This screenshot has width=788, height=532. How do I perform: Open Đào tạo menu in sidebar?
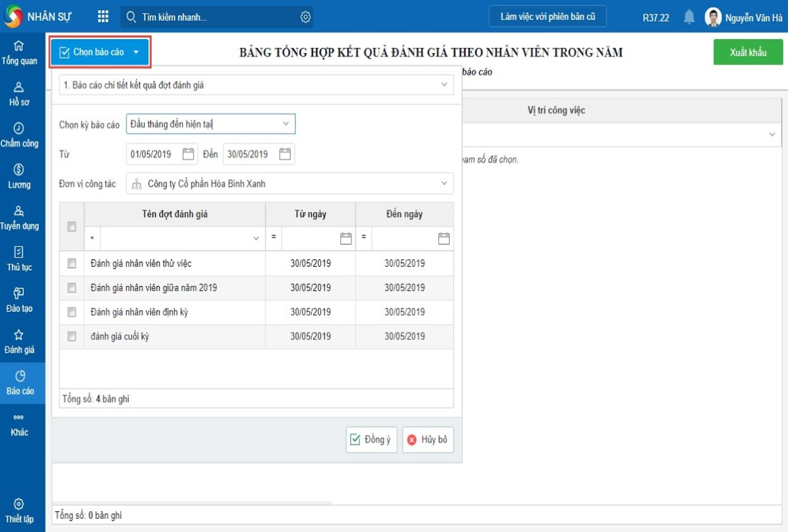tap(19, 300)
